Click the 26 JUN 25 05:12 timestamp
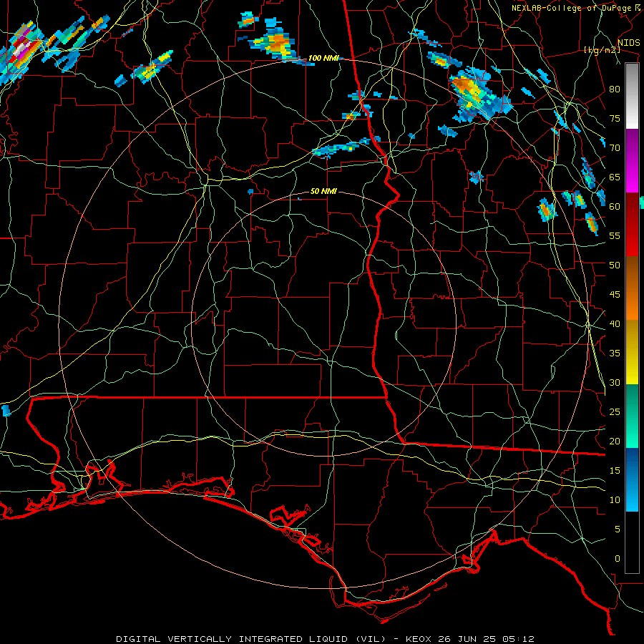 coord(486,639)
